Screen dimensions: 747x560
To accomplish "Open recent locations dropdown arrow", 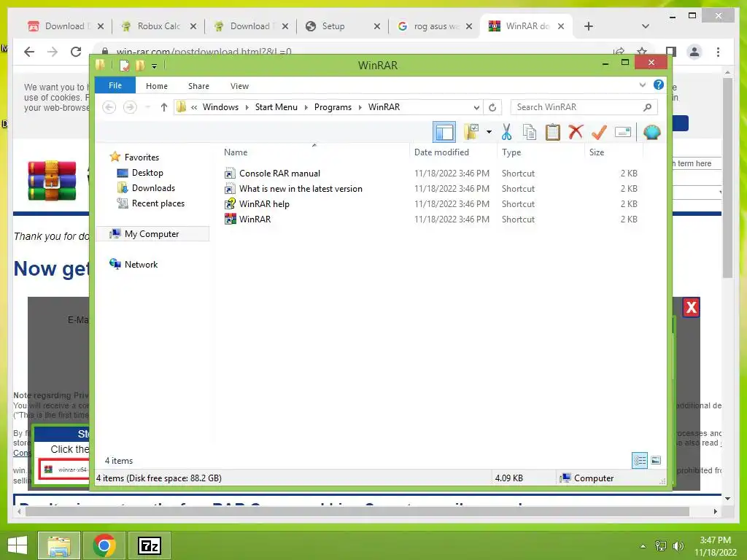I will [147, 107].
